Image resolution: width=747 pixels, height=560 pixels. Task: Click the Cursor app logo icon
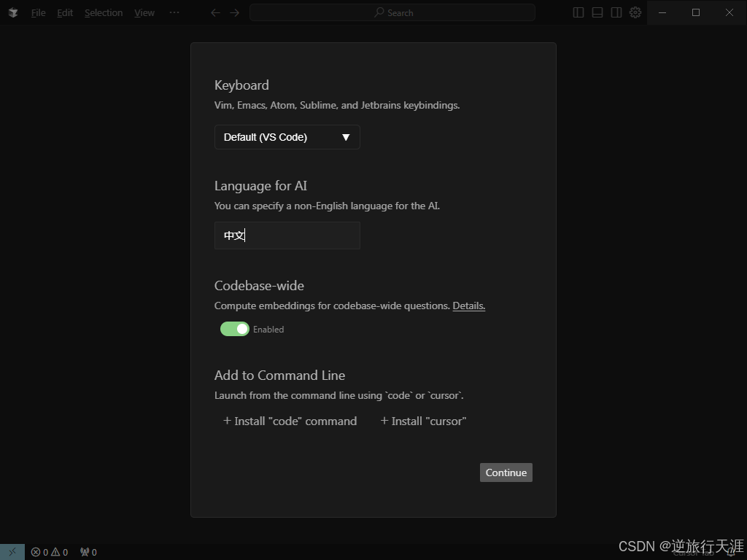point(13,12)
